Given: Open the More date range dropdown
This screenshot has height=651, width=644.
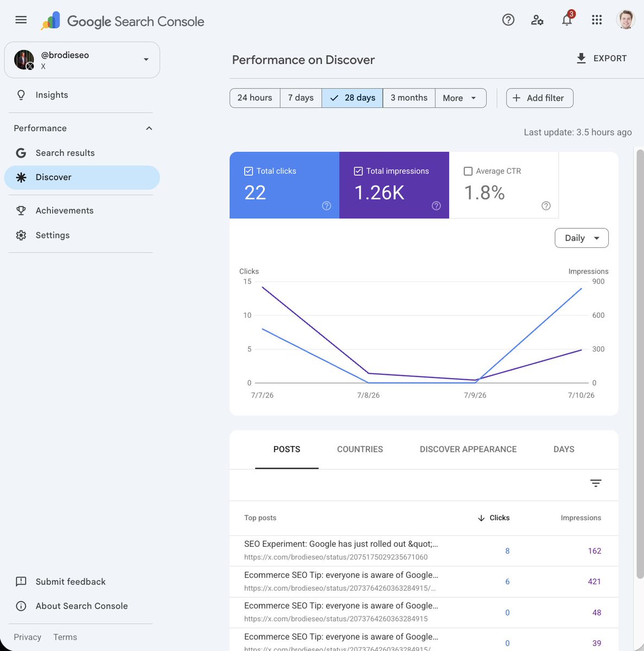Looking at the screenshot, I should coord(461,98).
